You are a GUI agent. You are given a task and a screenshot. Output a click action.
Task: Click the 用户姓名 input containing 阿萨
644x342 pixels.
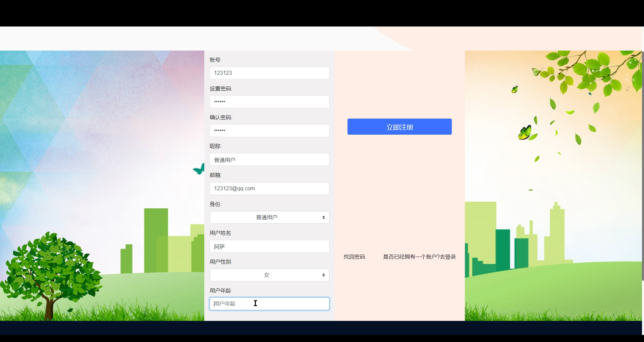pos(269,246)
